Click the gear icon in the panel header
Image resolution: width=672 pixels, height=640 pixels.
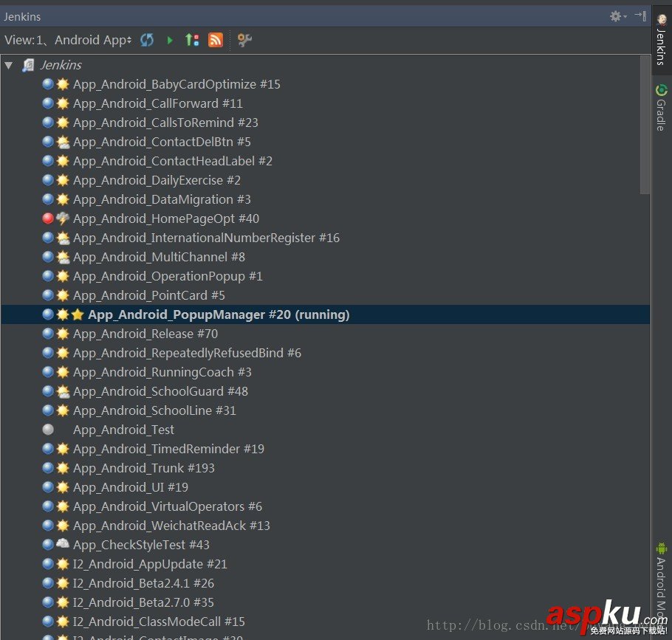[614, 15]
